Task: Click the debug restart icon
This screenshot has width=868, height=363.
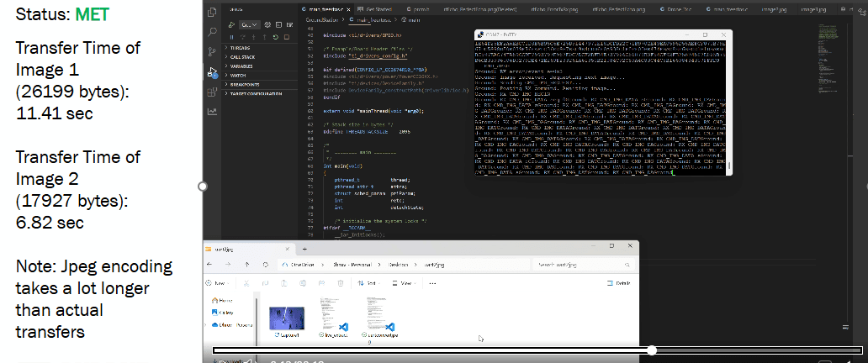Action: [276, 37]
